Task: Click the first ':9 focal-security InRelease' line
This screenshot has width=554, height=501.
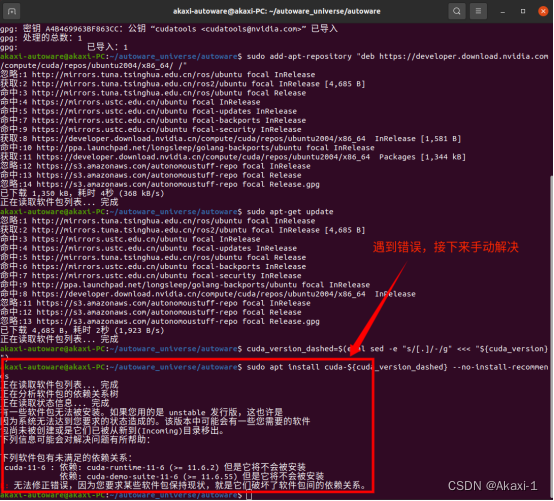Action: (151, 130)
